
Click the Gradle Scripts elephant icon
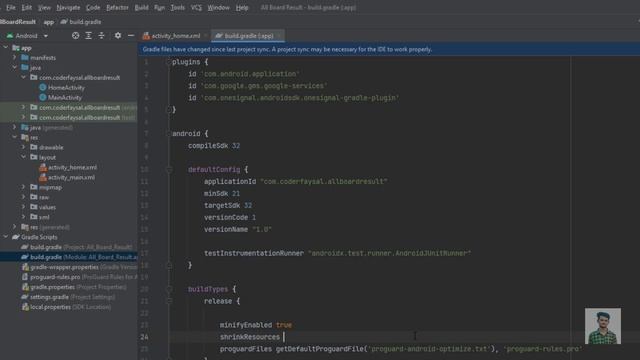(x=16, y=237)
